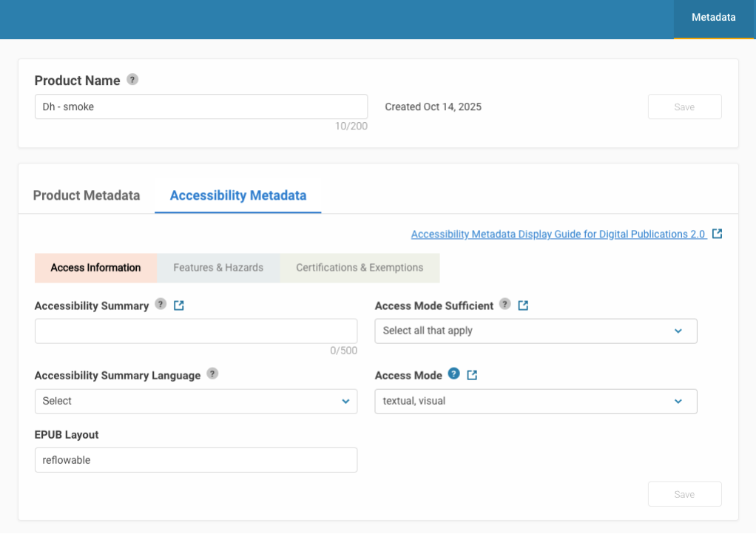This screenshot has height=534, width=756.
Task: Select the Features & Hazards tab
Action: 218,268
